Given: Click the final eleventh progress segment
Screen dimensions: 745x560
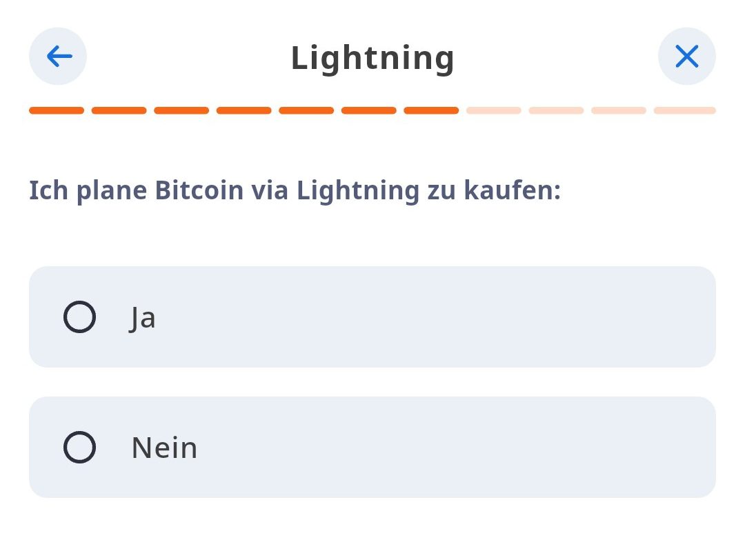Looking at the screenshot, I should (684, 110).
